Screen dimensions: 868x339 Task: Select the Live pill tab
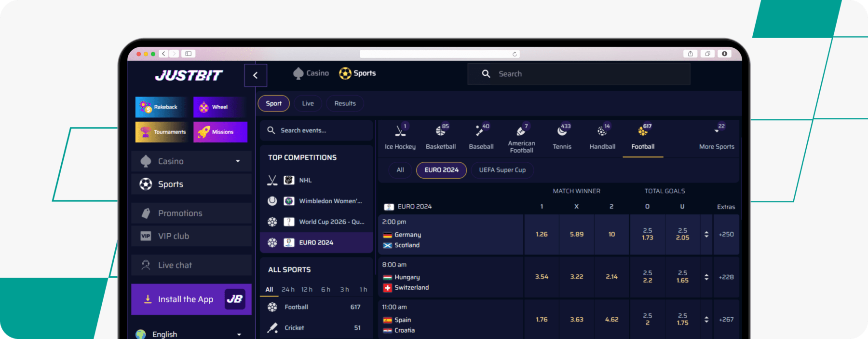[x=308, y=103]
